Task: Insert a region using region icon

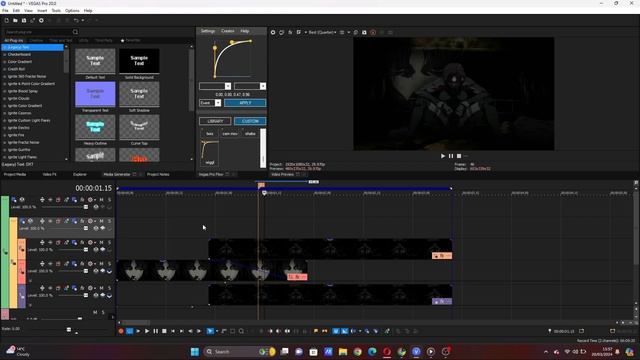Action: [324, 331]
